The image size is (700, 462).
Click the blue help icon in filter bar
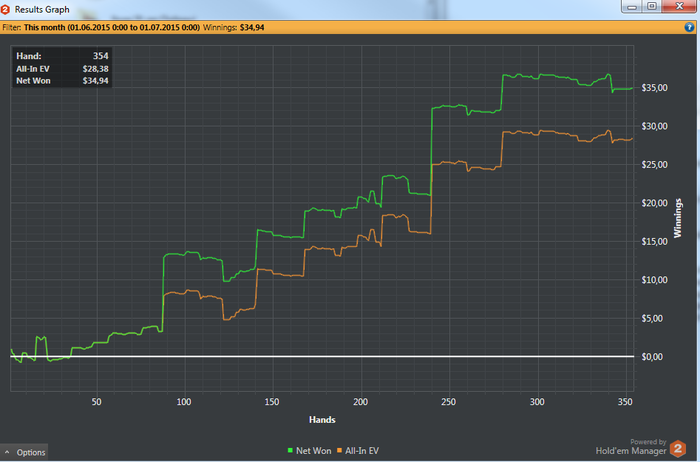pos(689,27)
